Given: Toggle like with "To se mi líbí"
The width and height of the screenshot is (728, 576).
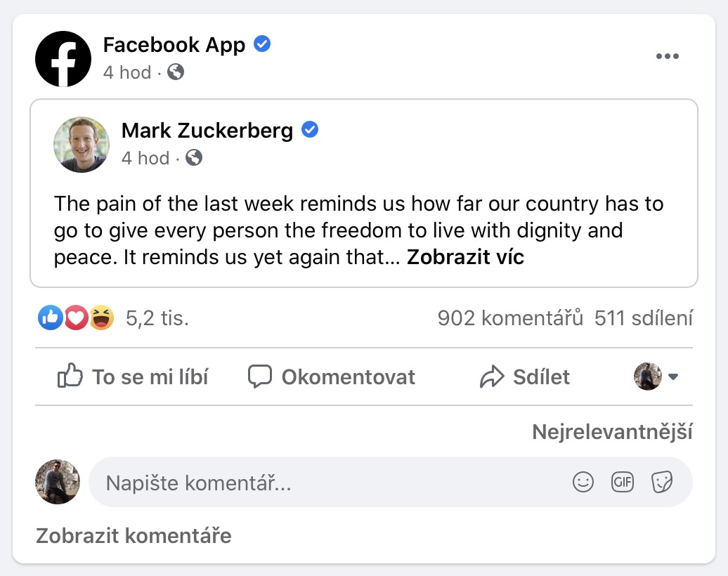Looking at the screenshot, I should tap(133, 377).
